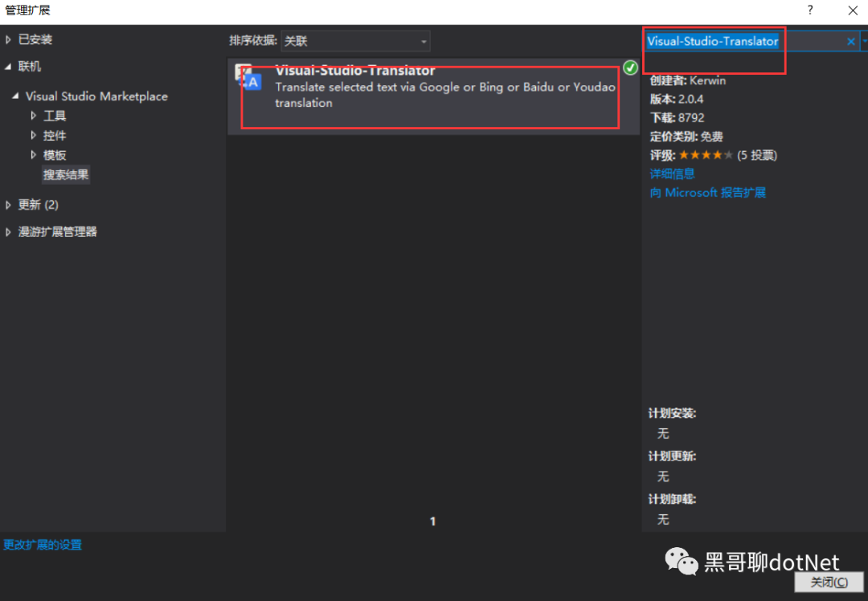Click the Visual-Studio-Translator extension icon

pyautogui.click(x=248, y=78)
